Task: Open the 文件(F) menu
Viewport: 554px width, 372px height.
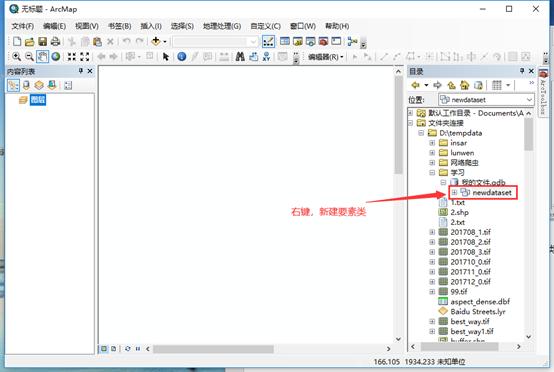Action: (23, 26)
